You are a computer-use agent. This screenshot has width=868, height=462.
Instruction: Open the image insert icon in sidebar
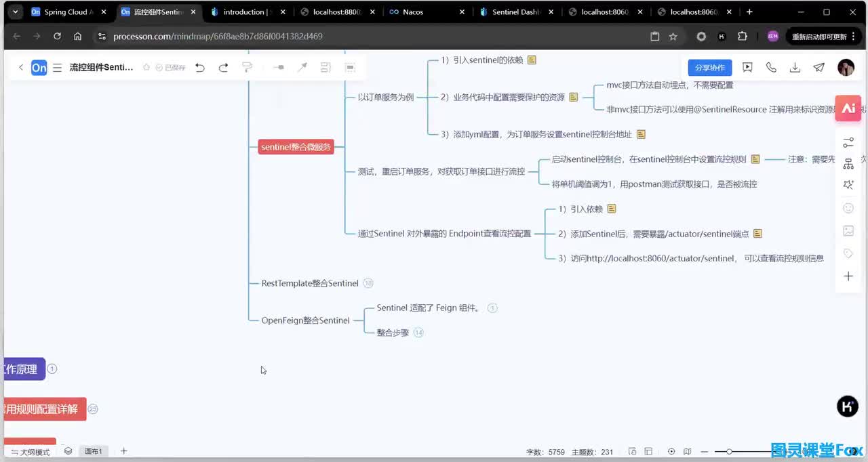(x=848, y=231)
